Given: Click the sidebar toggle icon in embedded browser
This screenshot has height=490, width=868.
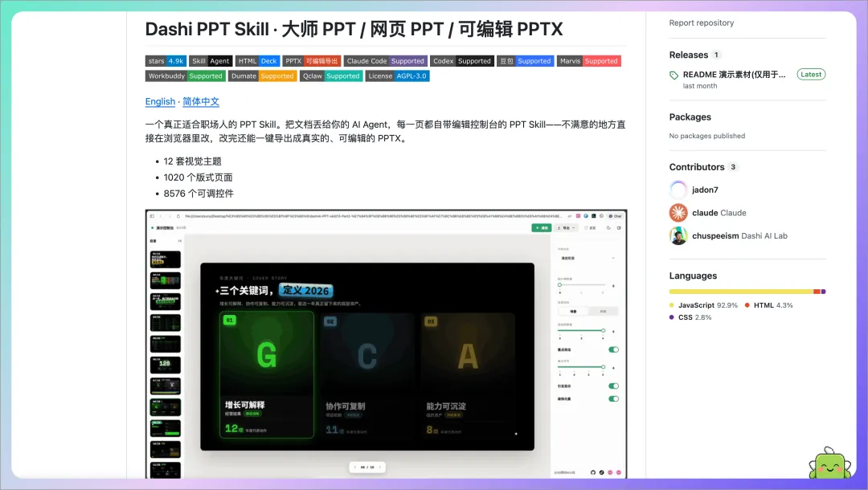Looking at the screenshot, I should pos(152,216).
